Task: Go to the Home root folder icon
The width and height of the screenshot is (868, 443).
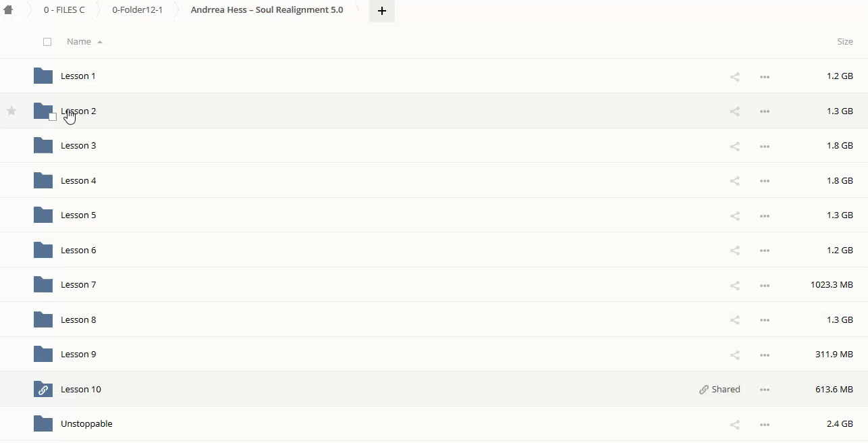Action: click(9, 10)
